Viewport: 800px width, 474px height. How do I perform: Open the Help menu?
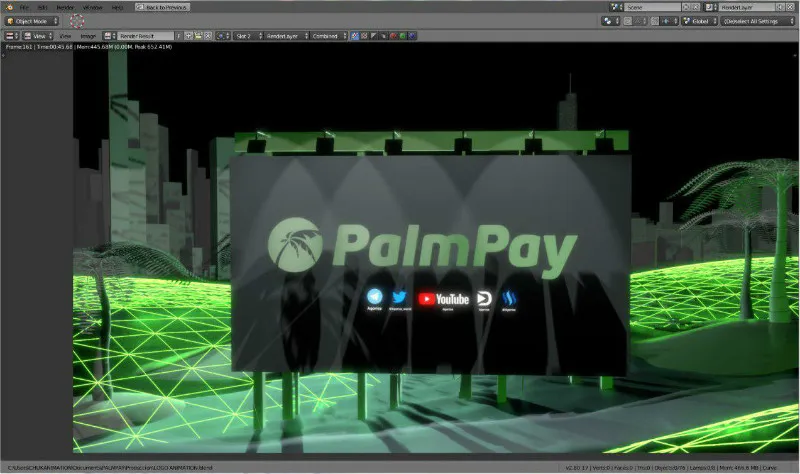(x=117, y=8)
